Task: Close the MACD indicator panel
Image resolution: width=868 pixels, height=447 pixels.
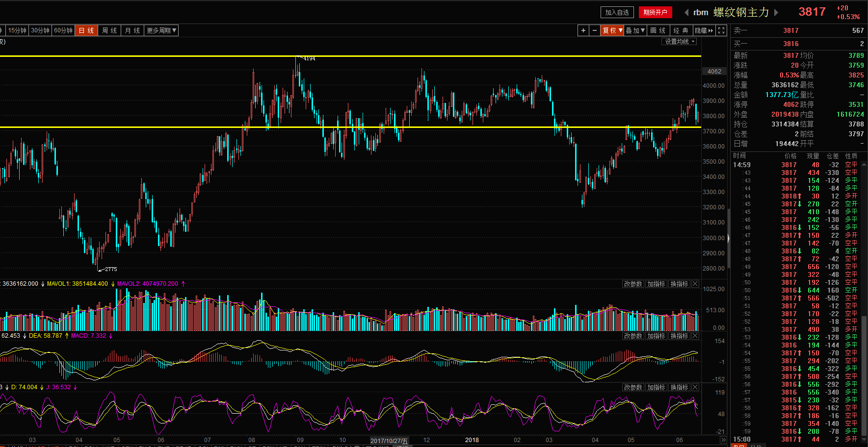Action: tap(695, 336)
